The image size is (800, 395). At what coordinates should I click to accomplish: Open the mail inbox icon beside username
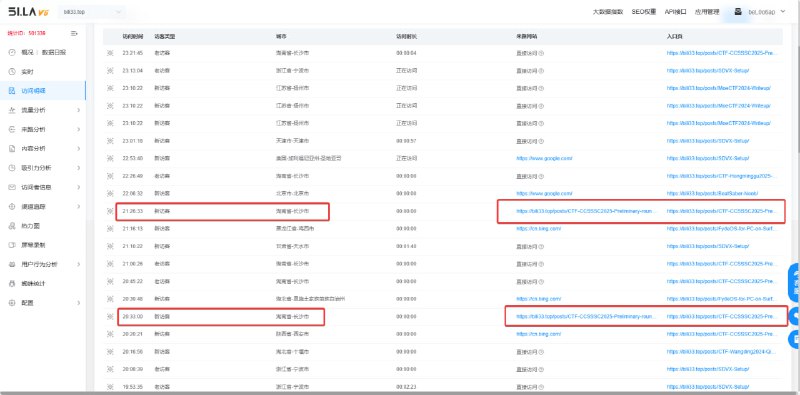[738, 12]
